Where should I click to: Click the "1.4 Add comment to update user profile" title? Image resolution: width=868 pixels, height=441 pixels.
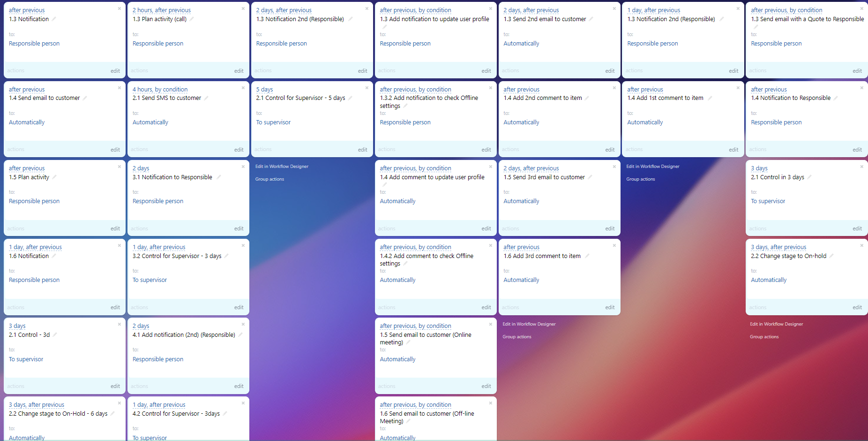[x=432, y=177]
